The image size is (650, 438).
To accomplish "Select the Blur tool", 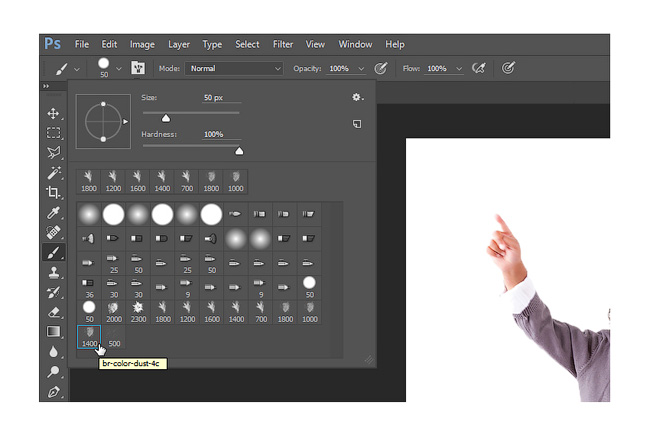I will [53, 352].
